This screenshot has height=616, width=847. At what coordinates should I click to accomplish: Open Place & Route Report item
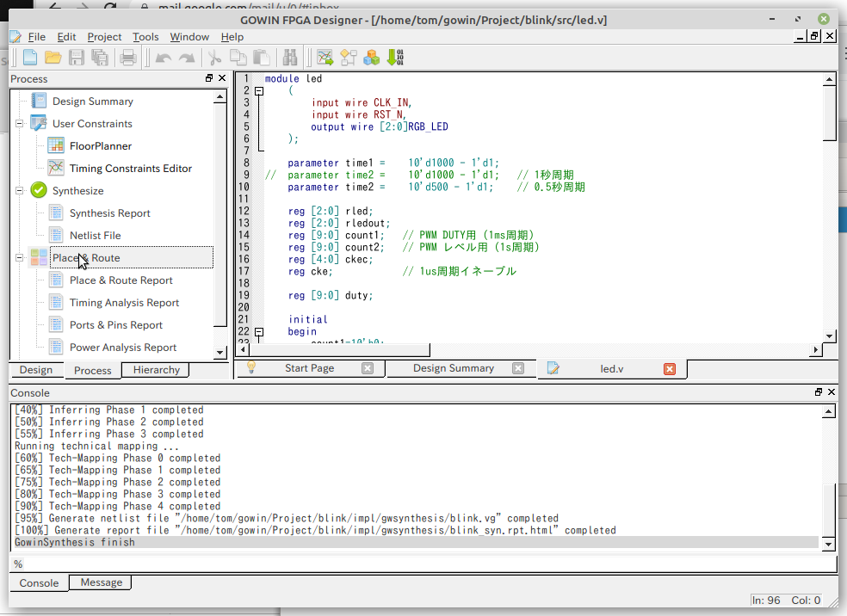(121, 280)
